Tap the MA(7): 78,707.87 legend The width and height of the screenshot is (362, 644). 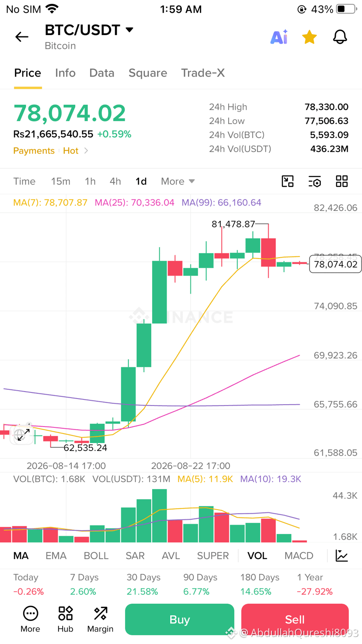50,203
